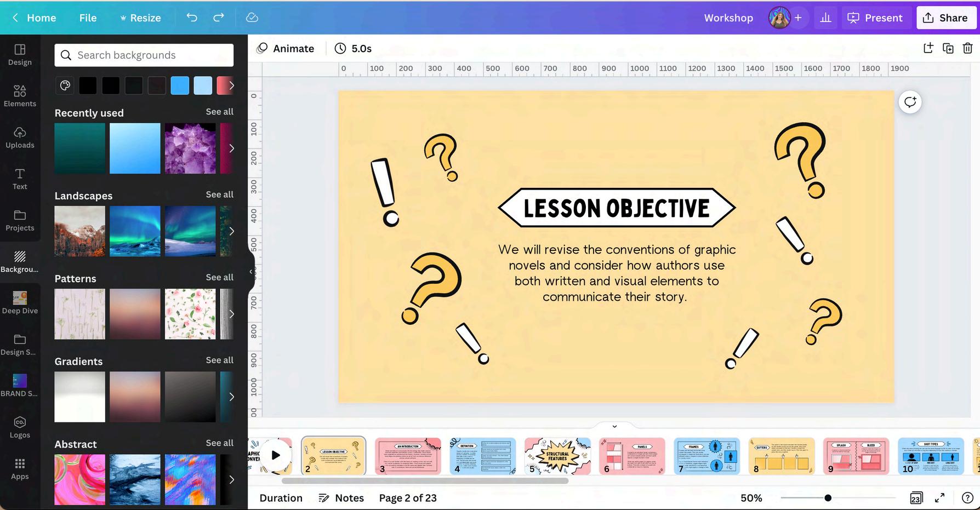The height and width of the screenshot is (510, 980).
Task: Open the Apps sidebar panel
Action: pyautogui.click(x=20, y=469)
